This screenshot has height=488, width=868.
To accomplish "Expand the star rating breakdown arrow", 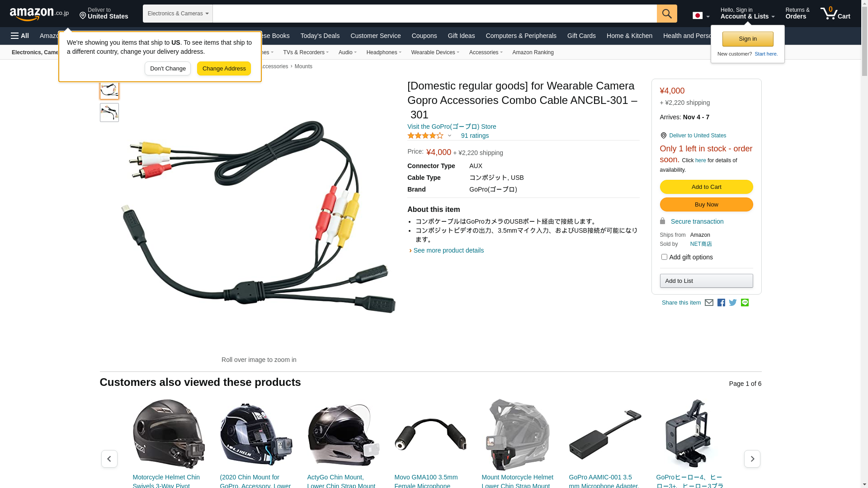I will click(x=449, y=136).
